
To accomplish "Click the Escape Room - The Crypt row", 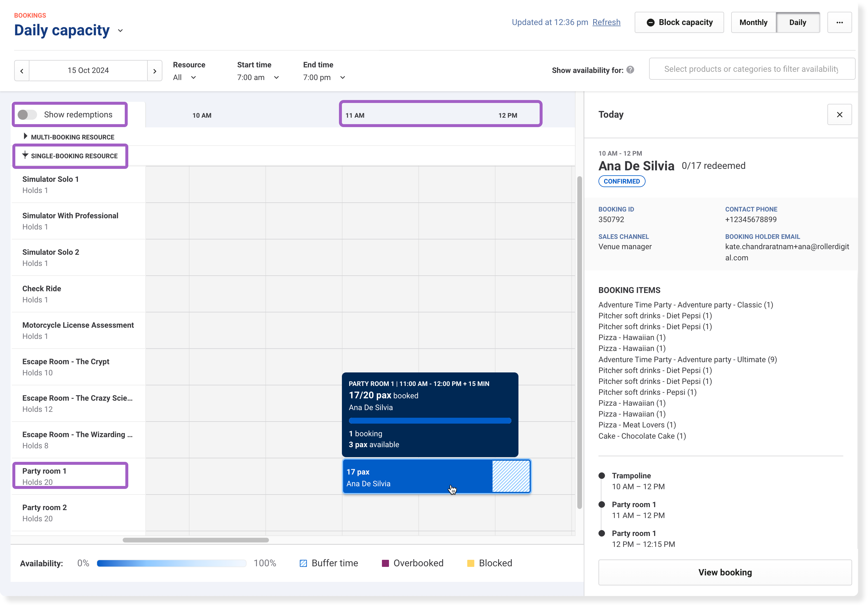I will point(79,367).
